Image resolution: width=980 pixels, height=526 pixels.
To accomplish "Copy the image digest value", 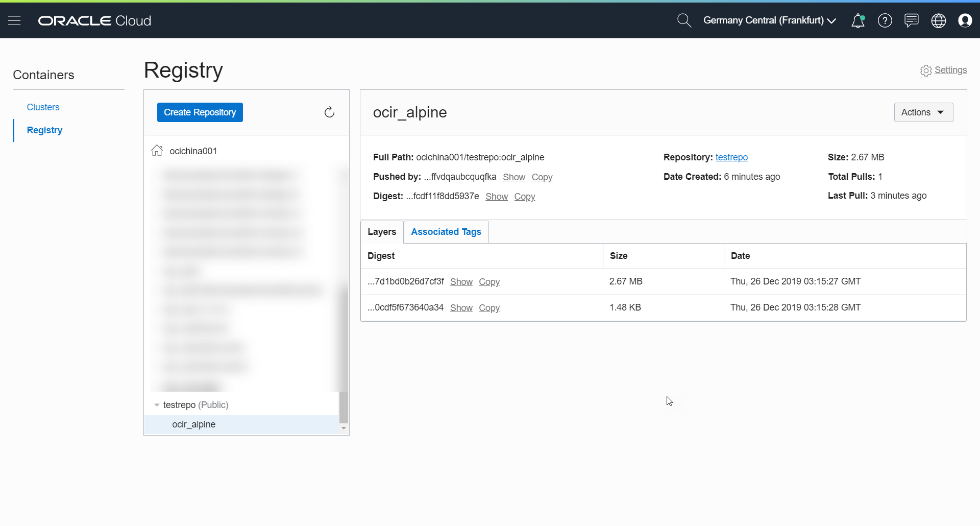I will 525,196.
